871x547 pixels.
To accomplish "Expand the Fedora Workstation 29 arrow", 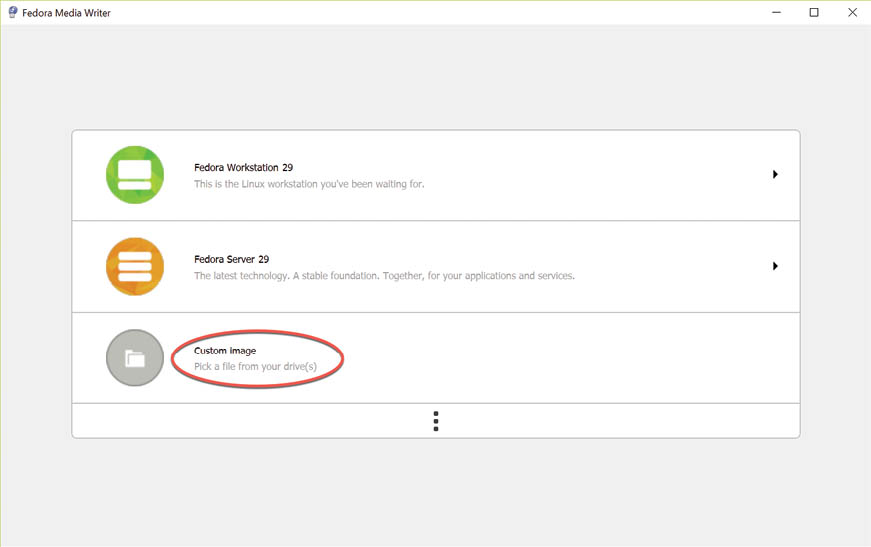I will [775, 174].
